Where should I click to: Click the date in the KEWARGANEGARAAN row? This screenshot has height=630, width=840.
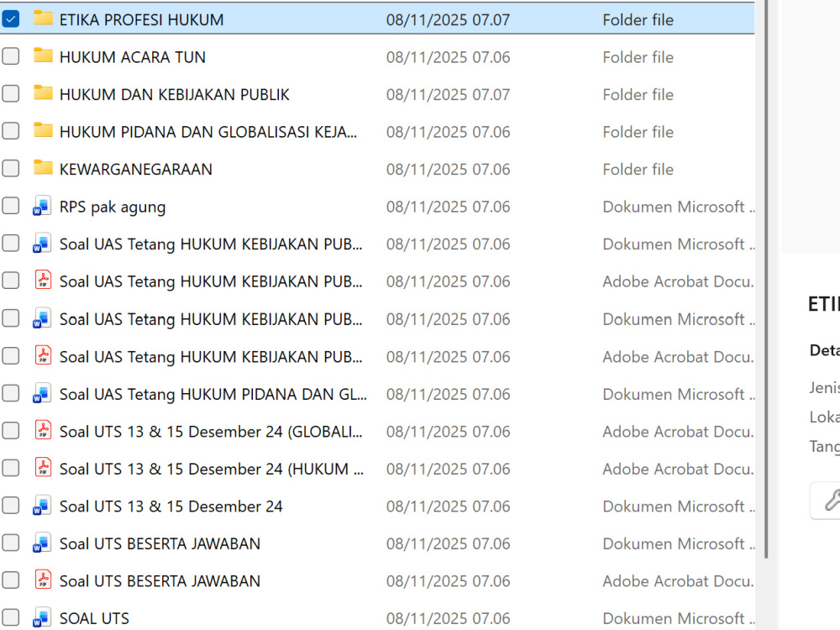pyautogui.click(x=448, y=170)
